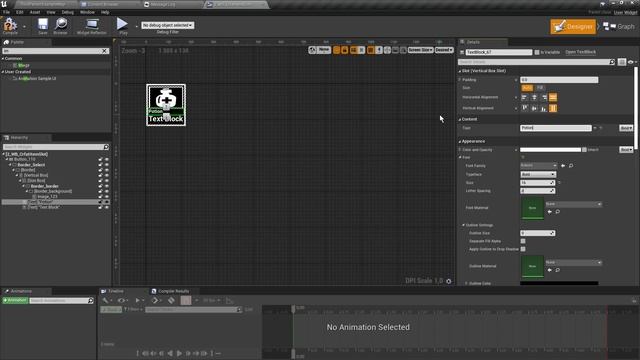Viewport: 640px width, 360px height.
Task: Toggle the Is Variable checkbox
Action: [537, 52]
